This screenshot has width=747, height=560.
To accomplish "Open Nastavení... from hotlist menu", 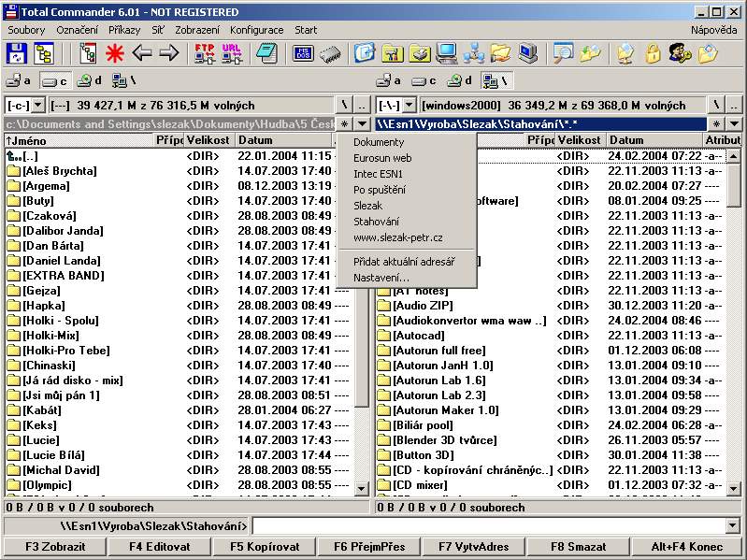I will pyautogui.click(x=381, y=278).
